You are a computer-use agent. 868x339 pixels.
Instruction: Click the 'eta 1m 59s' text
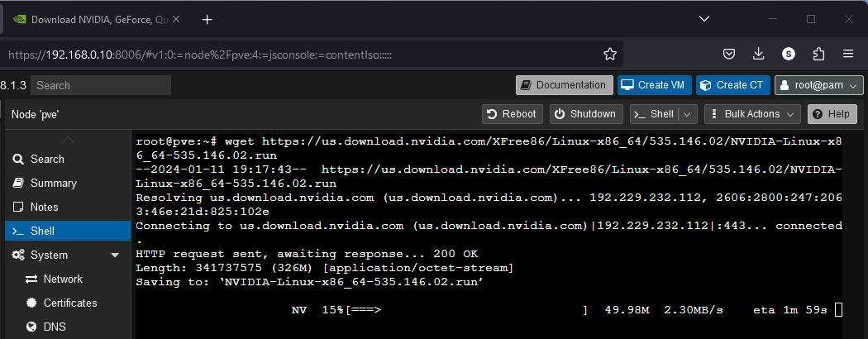(x=790, y=310)
